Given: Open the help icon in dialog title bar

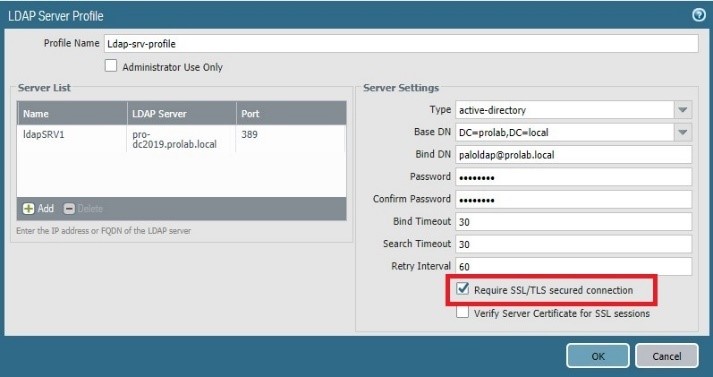Looking at the screenshot, I should (x=698, y=15).
